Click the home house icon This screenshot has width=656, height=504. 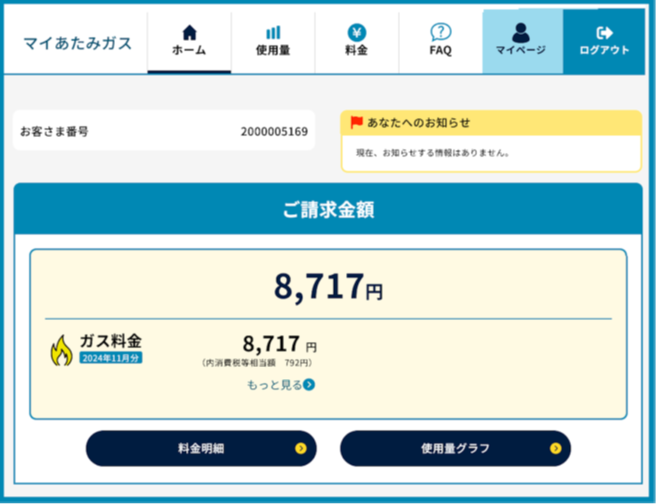(189, 32)
